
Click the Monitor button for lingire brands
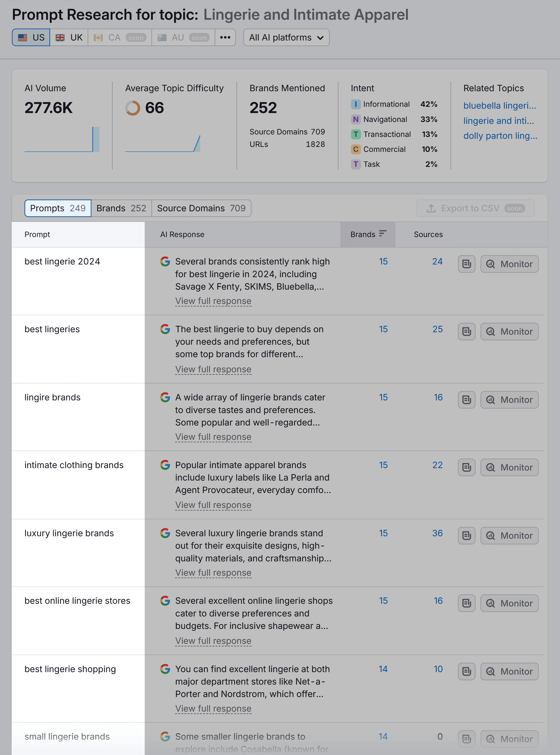tap(509, 400)
